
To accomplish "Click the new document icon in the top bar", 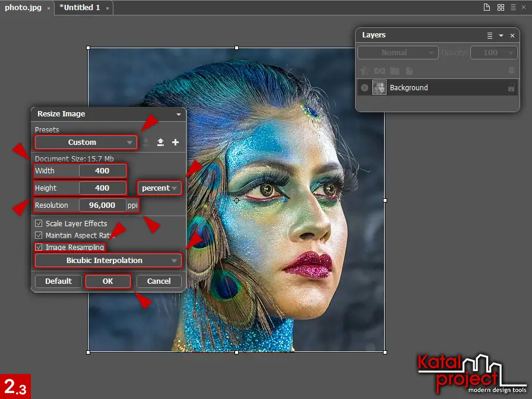I will (487, 8).
